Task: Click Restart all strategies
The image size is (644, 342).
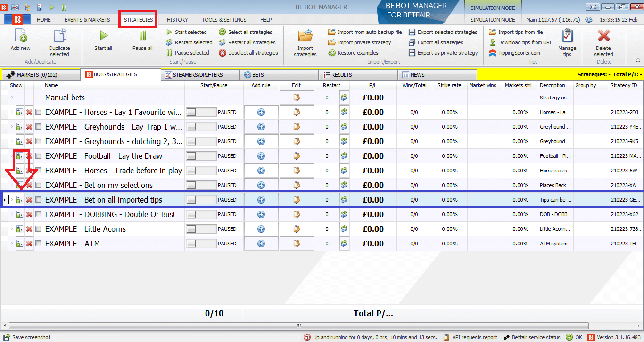Action: coord(247,42)
